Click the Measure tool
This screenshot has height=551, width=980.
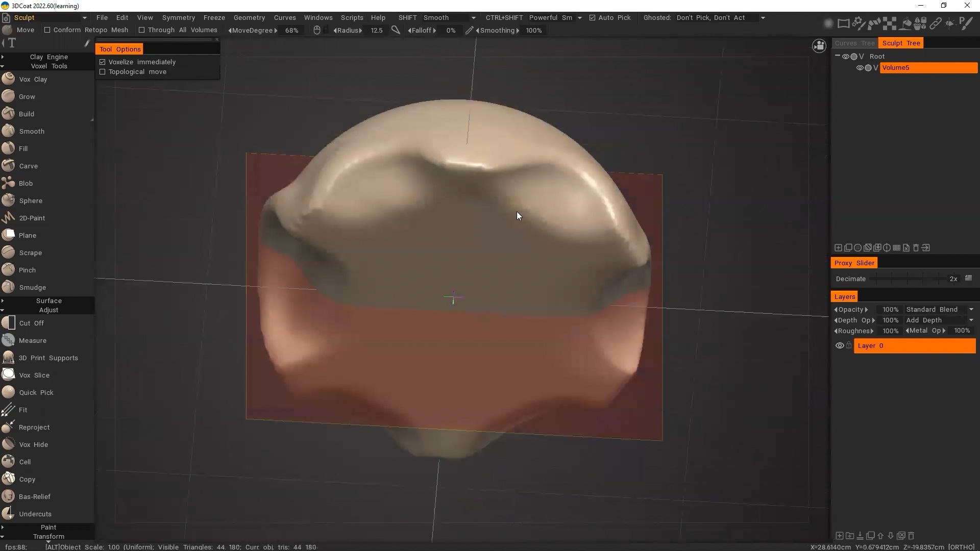(32, 340)
